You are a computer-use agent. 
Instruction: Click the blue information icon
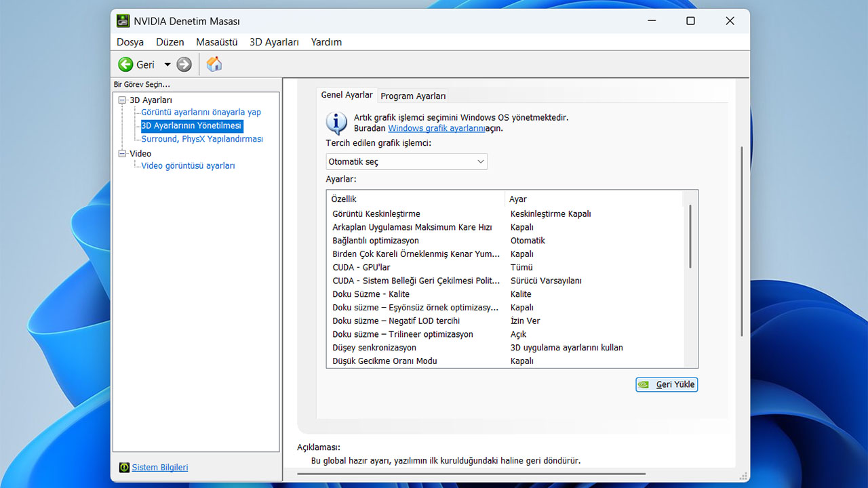click(336, 123)
